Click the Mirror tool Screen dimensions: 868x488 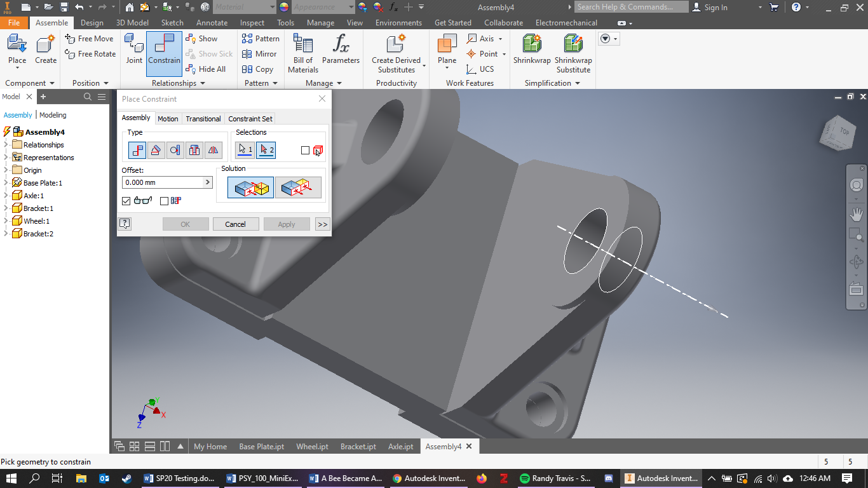259,54
